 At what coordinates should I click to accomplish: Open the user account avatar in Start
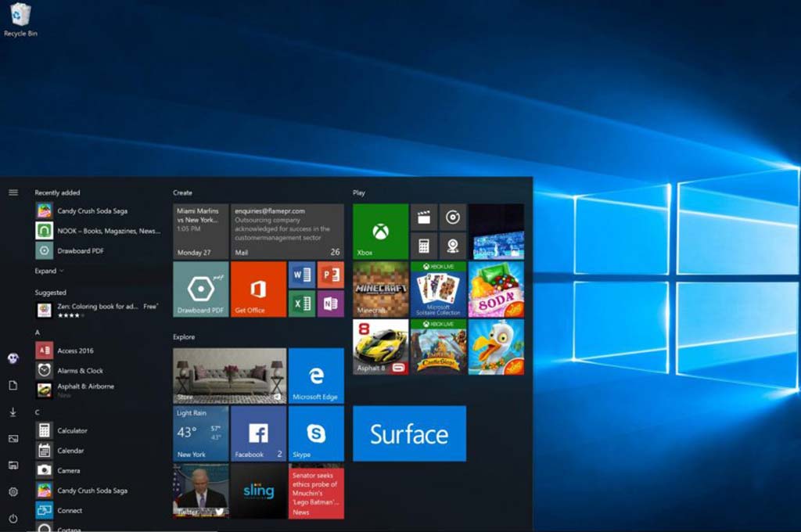[13, 358]
